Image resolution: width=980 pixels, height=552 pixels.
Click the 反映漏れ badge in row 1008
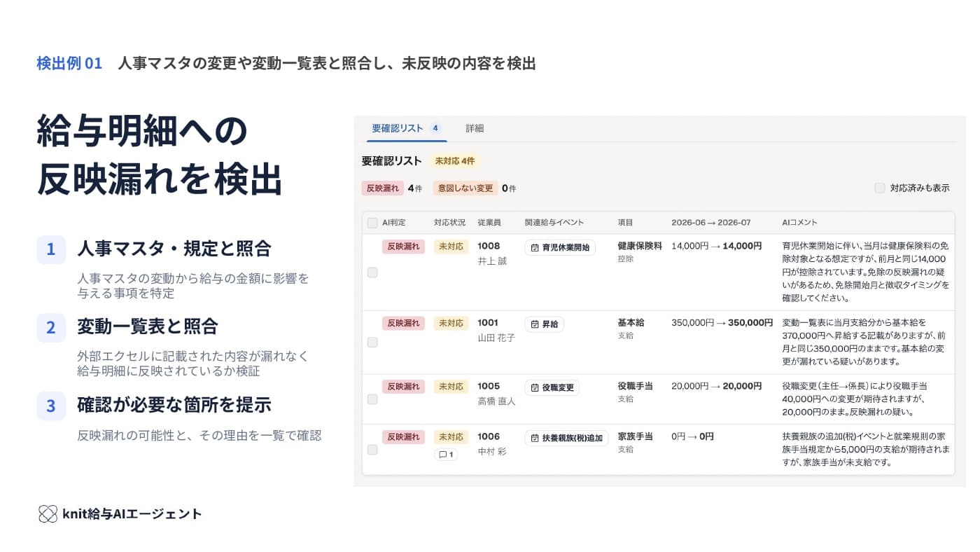(403, 247)
